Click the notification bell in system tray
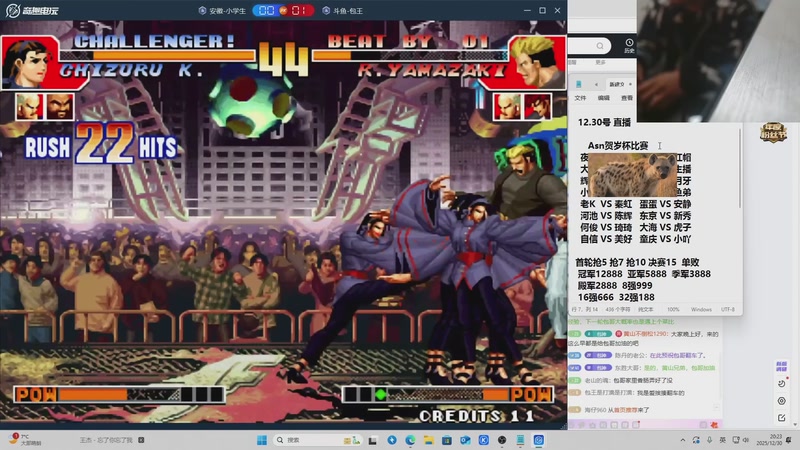This screenshot has height=450, width=800. (789, 440)
